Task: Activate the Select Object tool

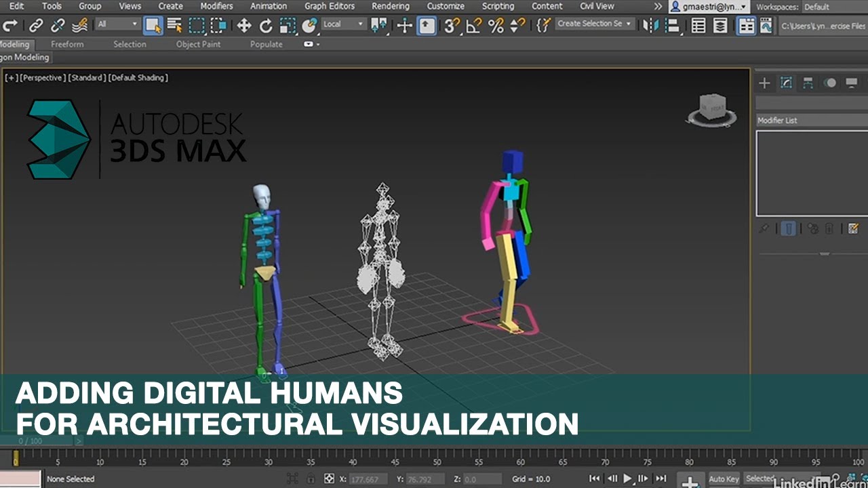Action: coord(153,26)
